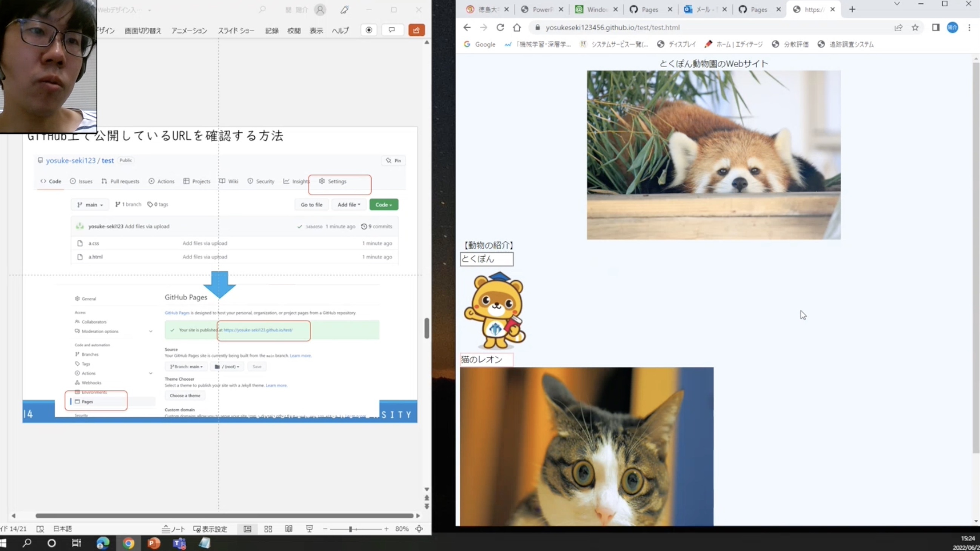Open the アニメーション ribbon tab
Image resolution: width=980 pixels, height=551 pixels.
pos(189,31)
